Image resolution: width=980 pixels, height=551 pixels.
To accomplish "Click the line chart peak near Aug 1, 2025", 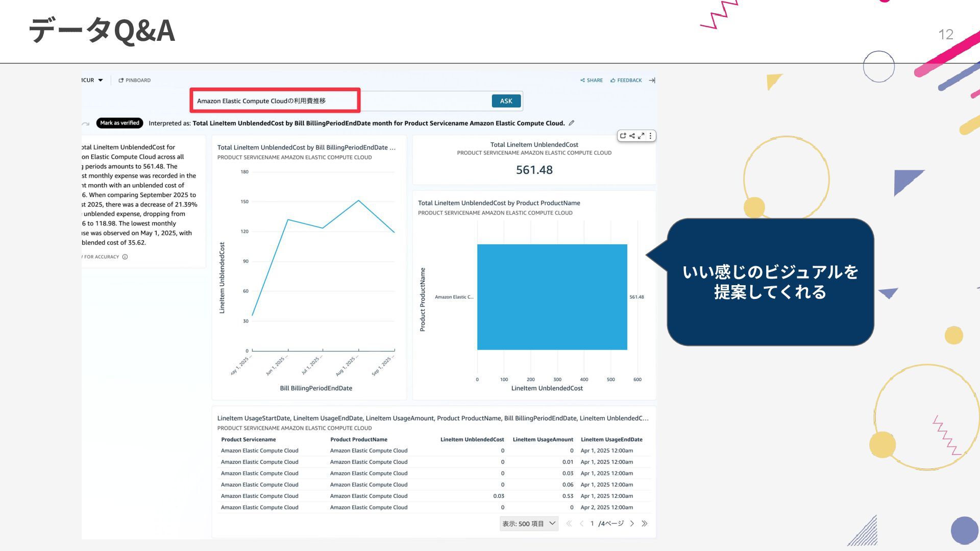I will point(359,201).
